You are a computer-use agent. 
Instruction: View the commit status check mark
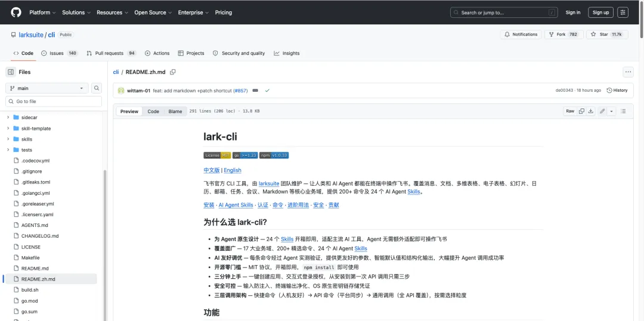[267, 90]
